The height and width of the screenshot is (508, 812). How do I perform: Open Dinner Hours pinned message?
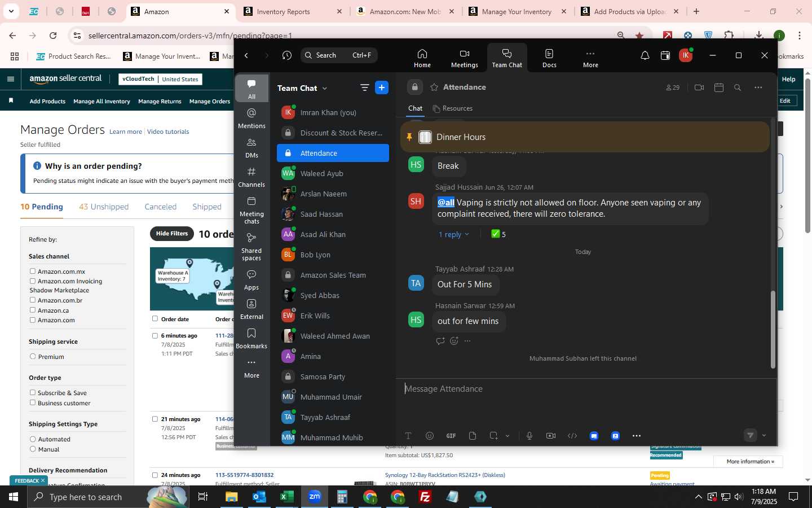(585, 137)
